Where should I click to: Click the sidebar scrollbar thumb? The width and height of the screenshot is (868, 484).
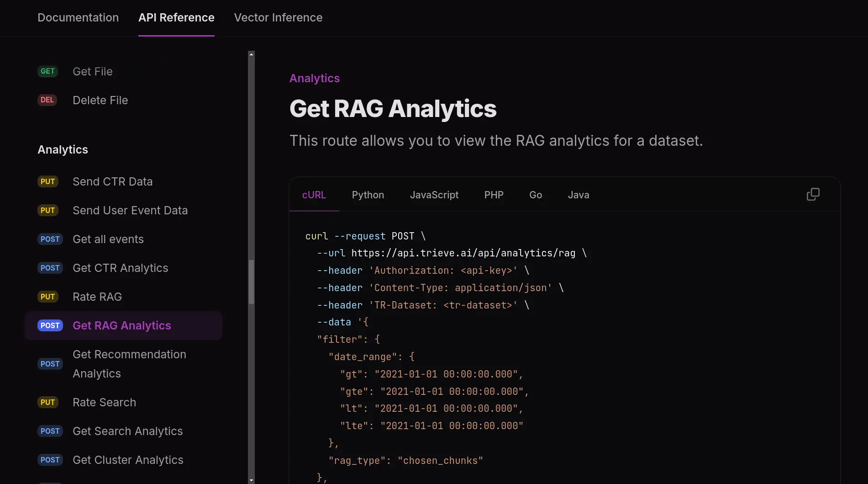tap(251, 282)
